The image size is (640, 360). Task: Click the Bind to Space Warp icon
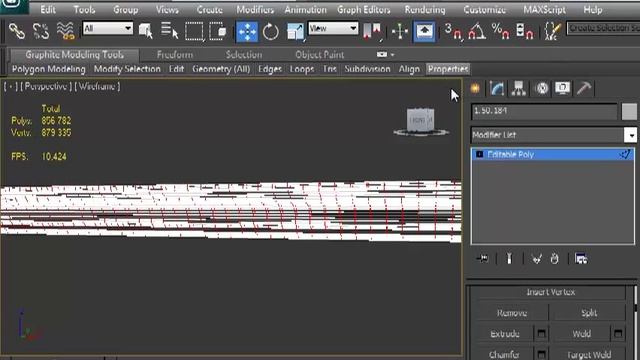click(x=65, y=31)
